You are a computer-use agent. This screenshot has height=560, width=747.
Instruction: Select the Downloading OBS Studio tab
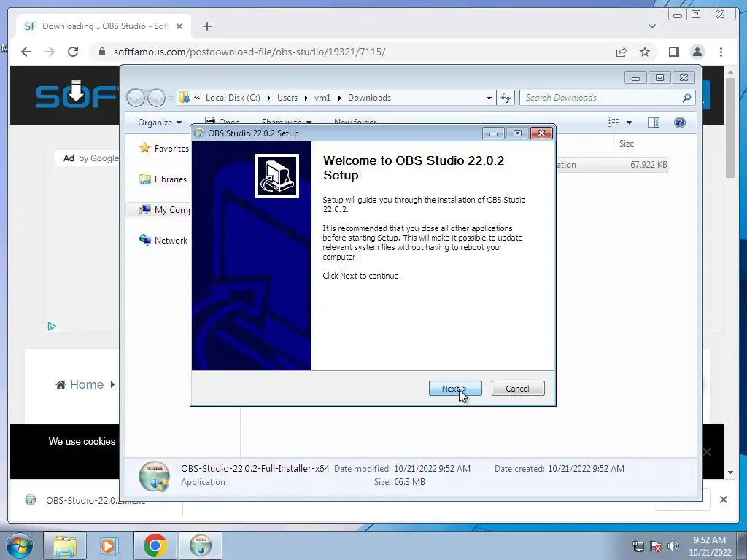(104, 26)
